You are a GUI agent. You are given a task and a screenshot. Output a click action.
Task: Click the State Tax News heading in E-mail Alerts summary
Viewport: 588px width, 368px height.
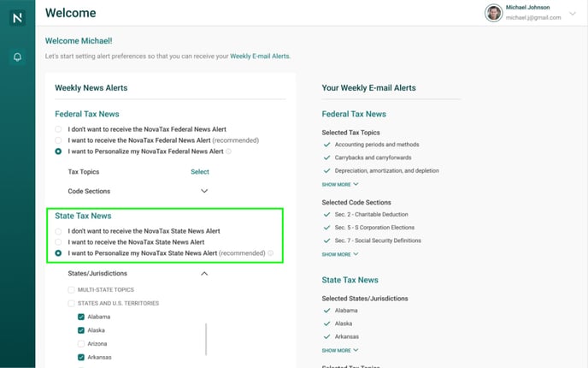pos(350,280)
